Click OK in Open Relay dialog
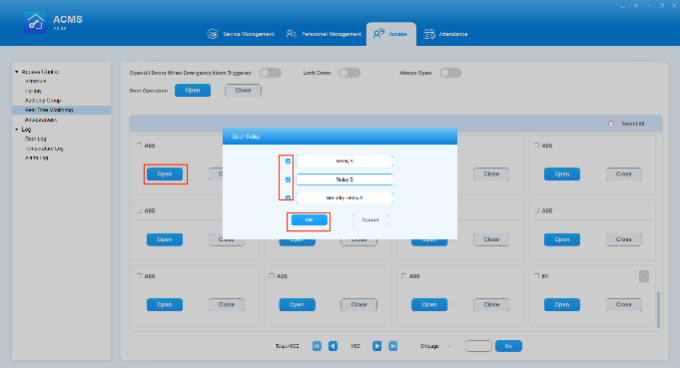Viewport: 680px width, 368px height. click(x=309, y=220)
